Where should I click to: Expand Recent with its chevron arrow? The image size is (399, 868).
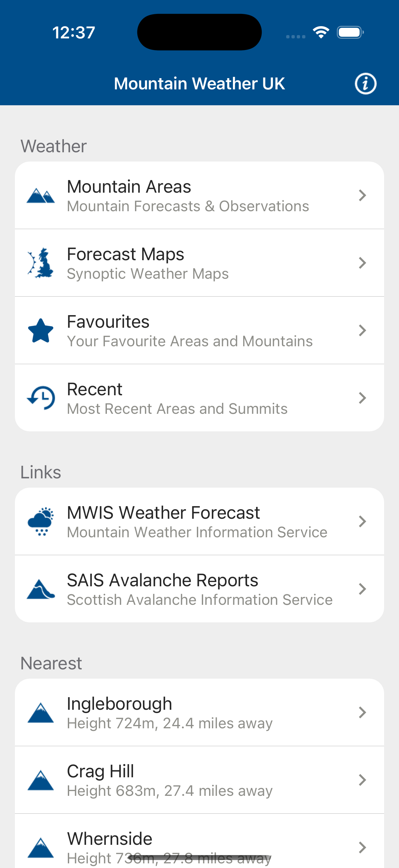[x=362, y=398]
